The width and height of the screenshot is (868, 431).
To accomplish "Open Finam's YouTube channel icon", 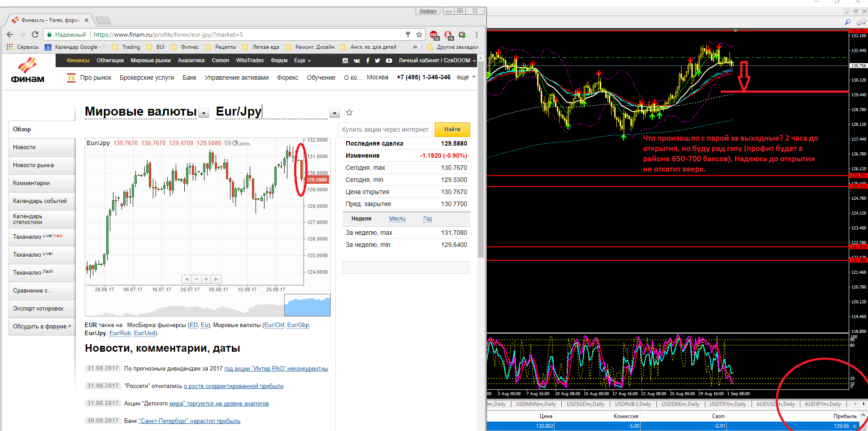I will click(x=389, y=60).
